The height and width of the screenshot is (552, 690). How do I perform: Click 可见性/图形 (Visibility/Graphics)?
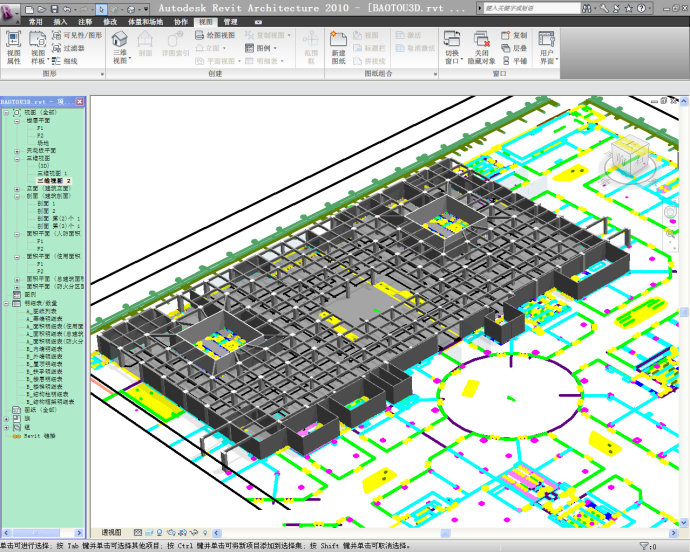point(77,35)
